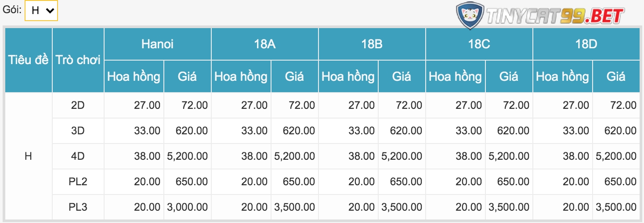Viewport: 644px width, 223px height.
Task: Click the 18C column header
Action: [479, 44]
